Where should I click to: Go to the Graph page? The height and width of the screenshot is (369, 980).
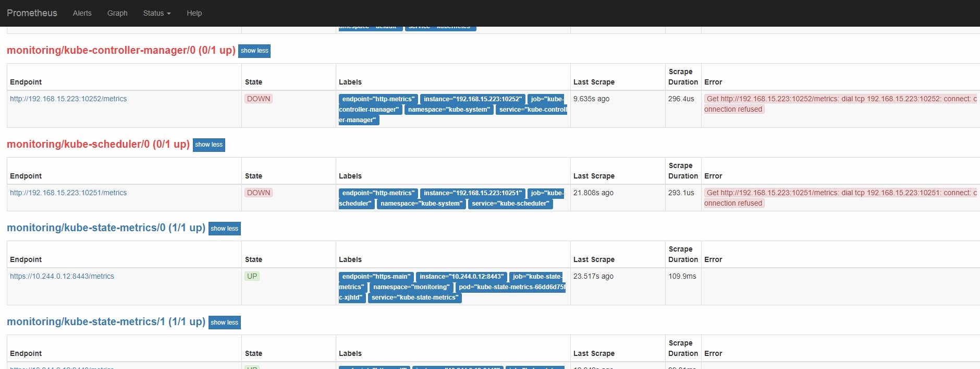(x=117, y=13)
